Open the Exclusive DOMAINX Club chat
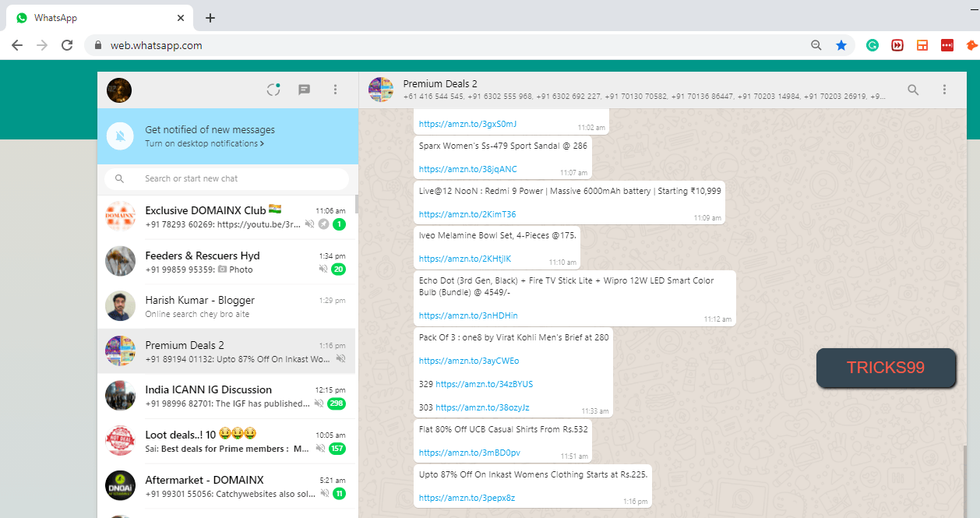Viewport: 980px width, 518px height. (226, 217)
